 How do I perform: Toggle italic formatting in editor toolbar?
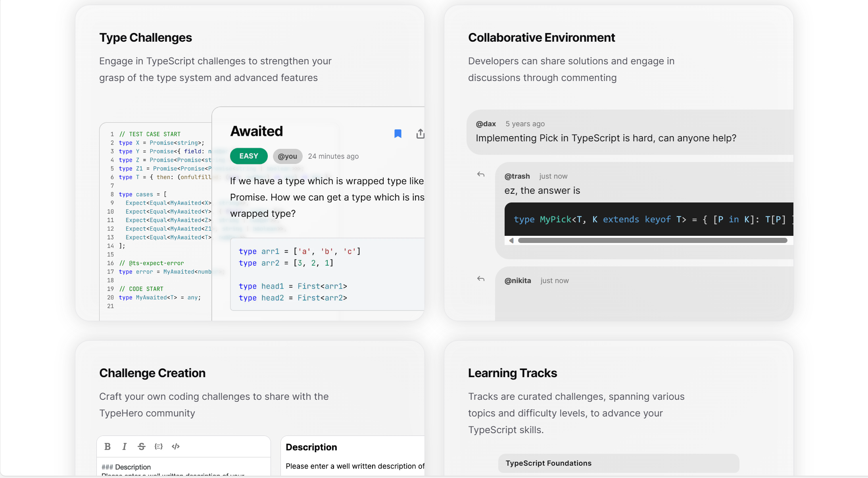click(x=124, y=447)
